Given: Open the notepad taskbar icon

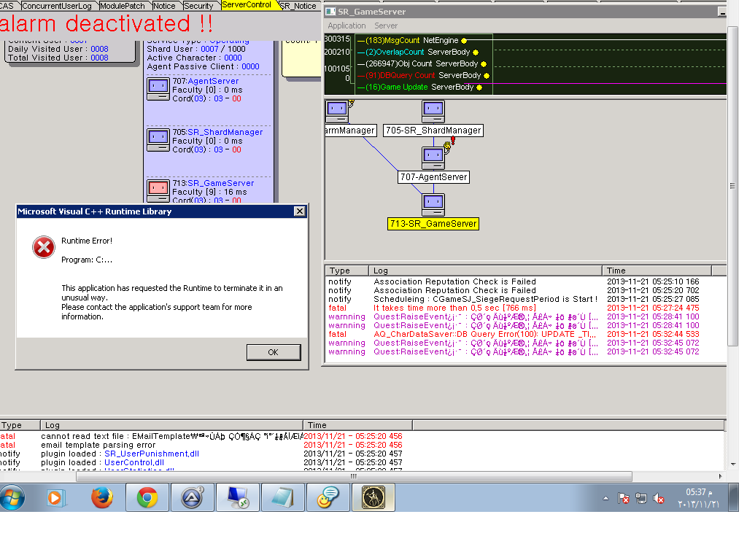Looking at the screenshot, I should tap(282, 497).
